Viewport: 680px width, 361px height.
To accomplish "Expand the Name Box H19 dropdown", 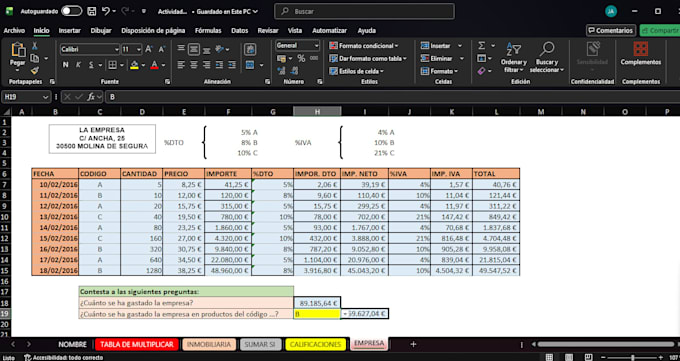I will click(46, 97).
